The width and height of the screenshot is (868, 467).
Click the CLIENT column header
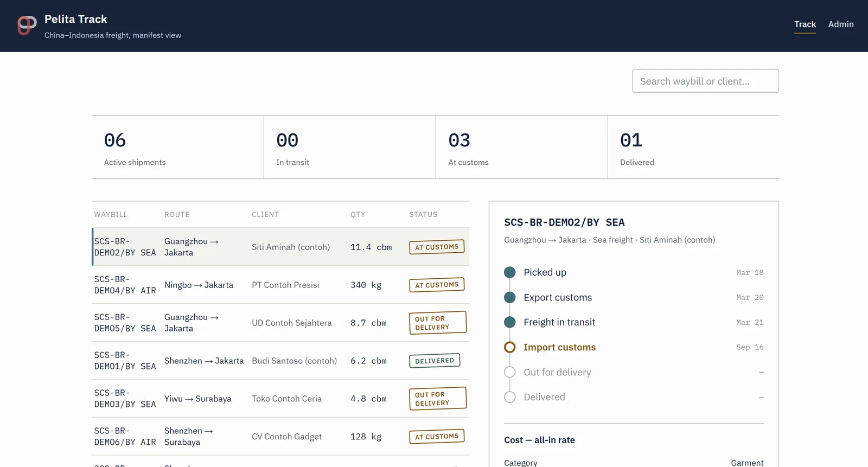pyautogui.click(x=265, y=214)
